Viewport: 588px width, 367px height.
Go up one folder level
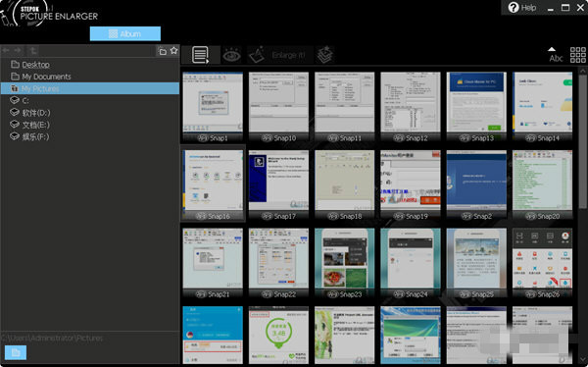click(33, 50)
